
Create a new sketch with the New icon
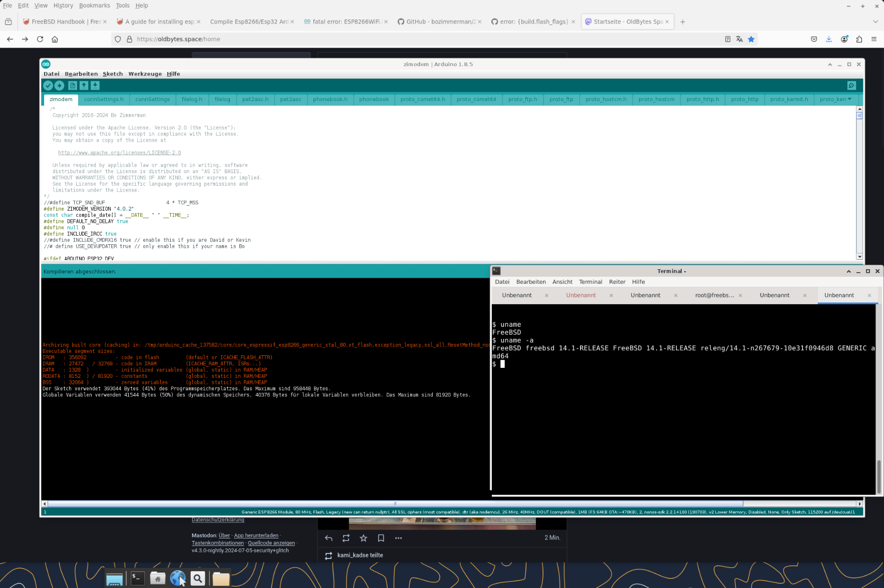point(73,86)
